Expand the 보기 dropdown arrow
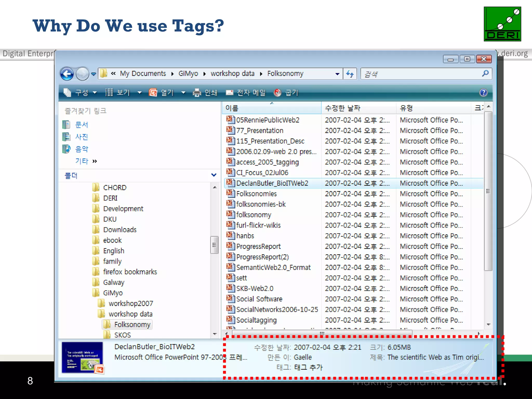The height and width of the screenshot is (399, 532). 139,92
